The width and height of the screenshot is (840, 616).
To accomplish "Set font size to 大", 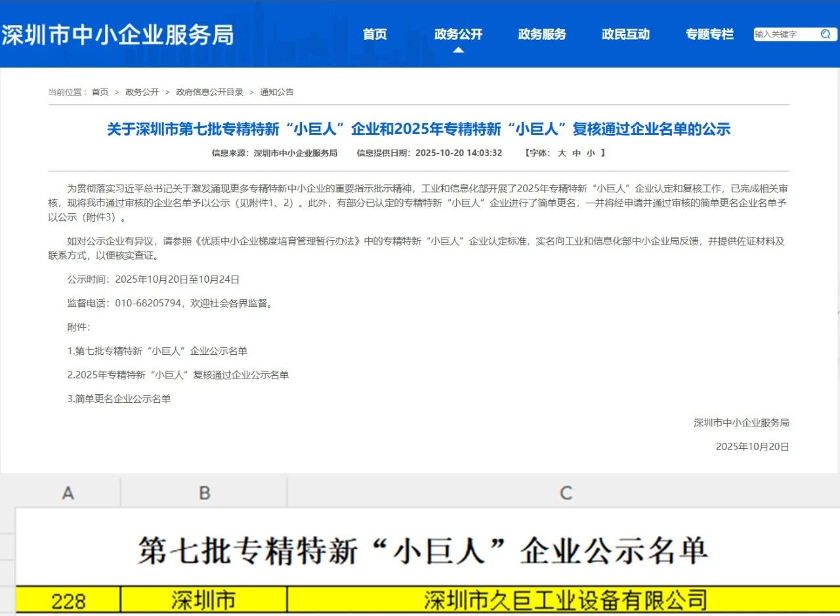I will [x=562, y=153].
